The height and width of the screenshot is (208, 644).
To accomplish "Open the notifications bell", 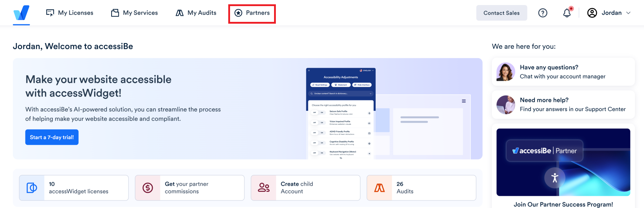I will (566, 13).
